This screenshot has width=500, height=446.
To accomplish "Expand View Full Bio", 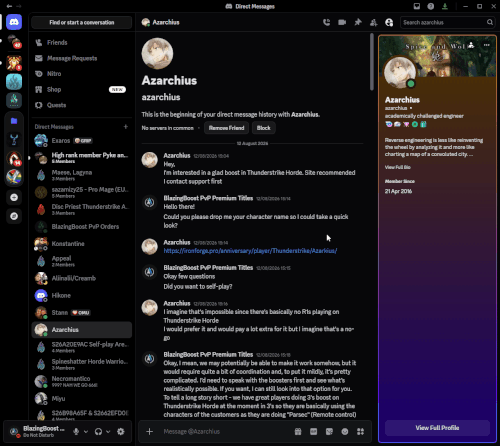I will click(398, 167).
